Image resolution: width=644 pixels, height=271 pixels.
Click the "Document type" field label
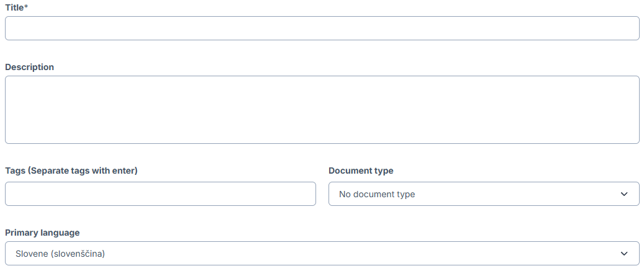click(361, 171)
